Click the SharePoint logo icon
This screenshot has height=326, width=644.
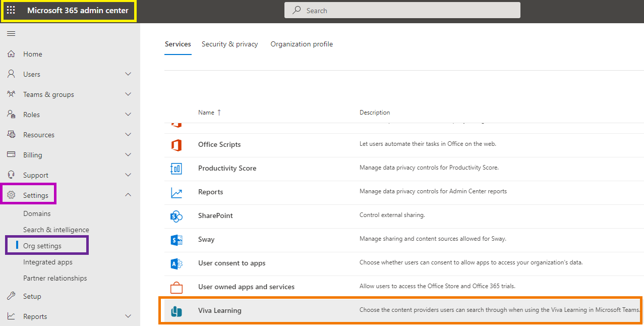pyautogui.click(x=177, y=216)
